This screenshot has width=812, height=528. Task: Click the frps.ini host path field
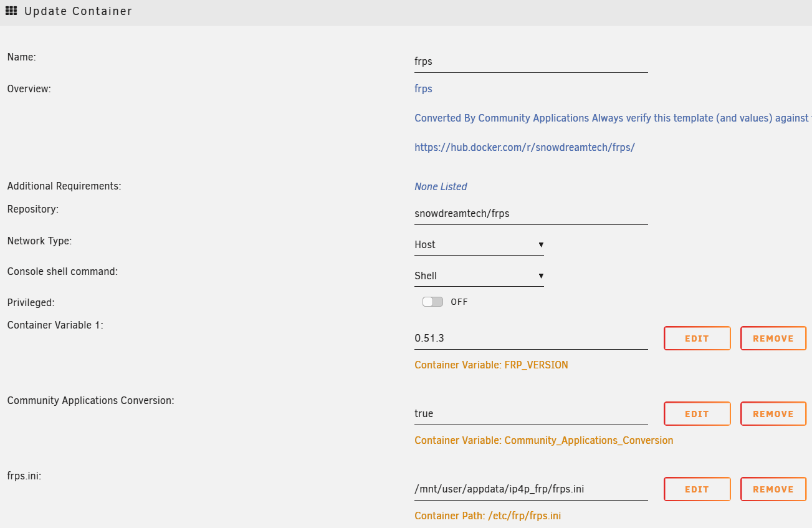(x=531, y=489)
